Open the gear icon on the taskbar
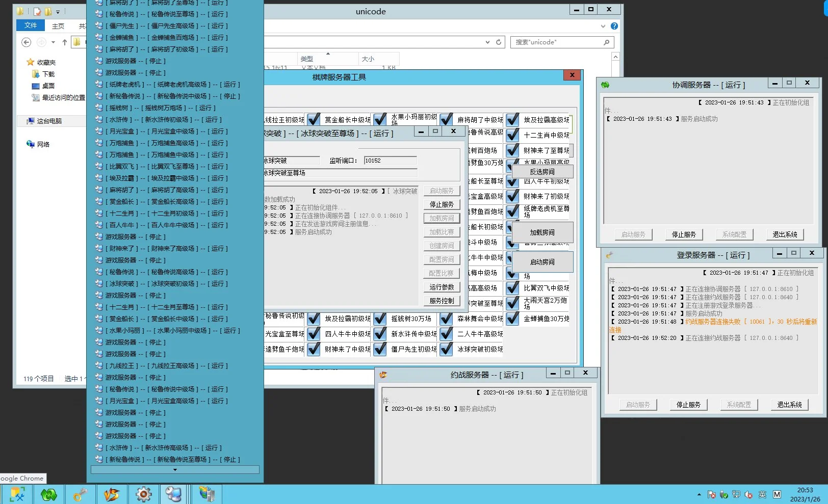Image resolution: width=828 pixels, height=504 pixels. 143,494
